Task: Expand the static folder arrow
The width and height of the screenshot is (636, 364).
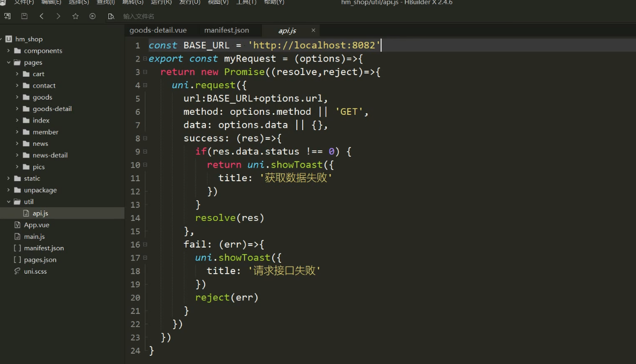Action: 9,178
